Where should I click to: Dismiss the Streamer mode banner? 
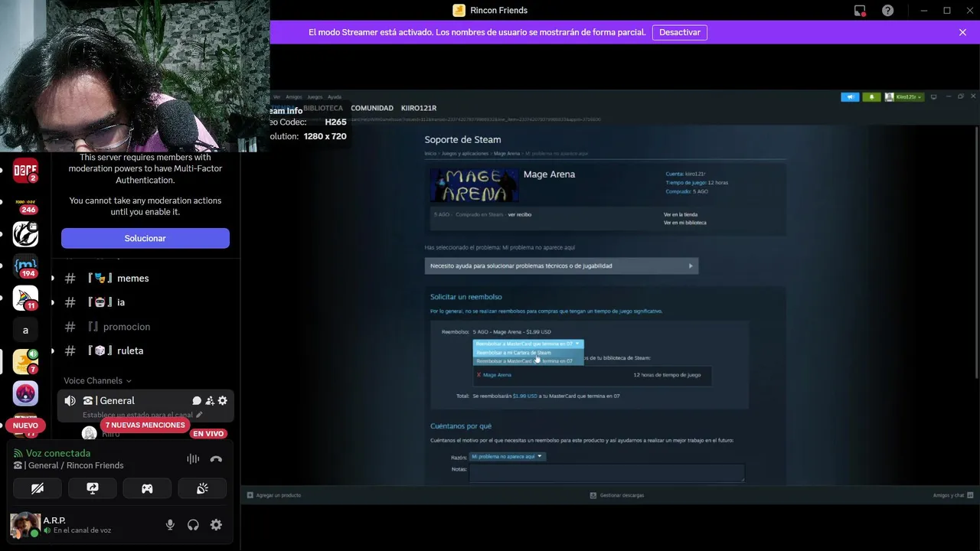coord(962,32)
